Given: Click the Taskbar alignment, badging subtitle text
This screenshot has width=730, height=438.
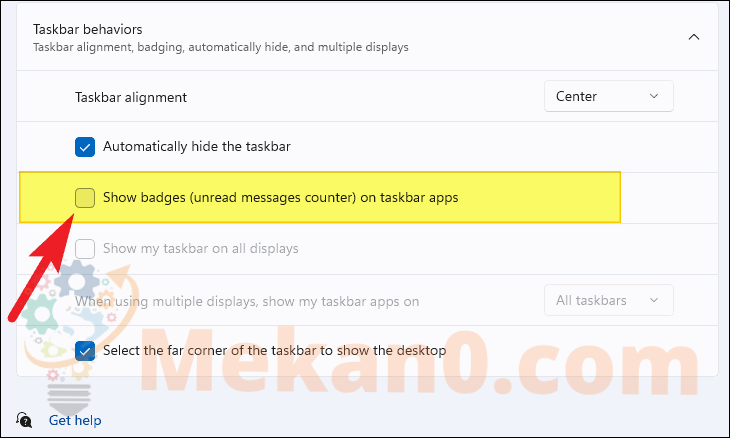Looking at the screenshot, I should (x=221, y=47).
